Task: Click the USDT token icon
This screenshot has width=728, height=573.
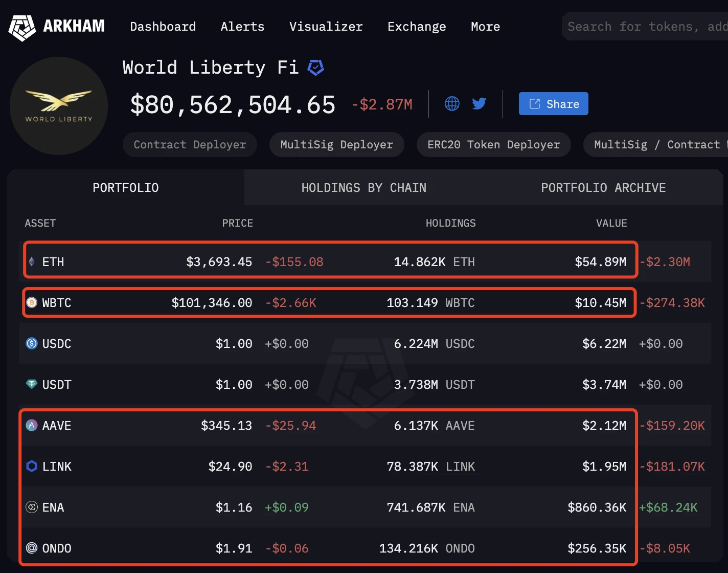Action: [x=32, y=384]
